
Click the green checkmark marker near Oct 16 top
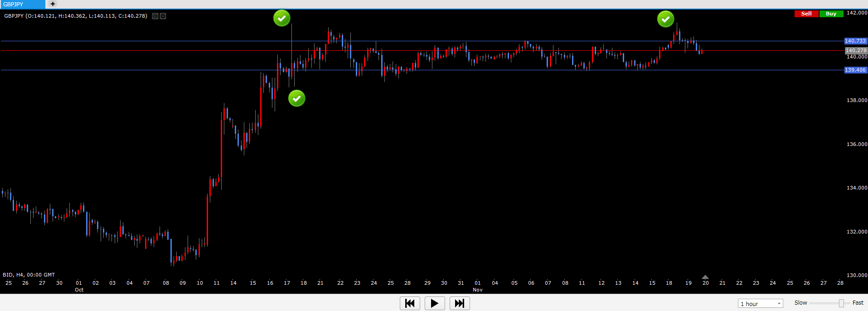281,18
